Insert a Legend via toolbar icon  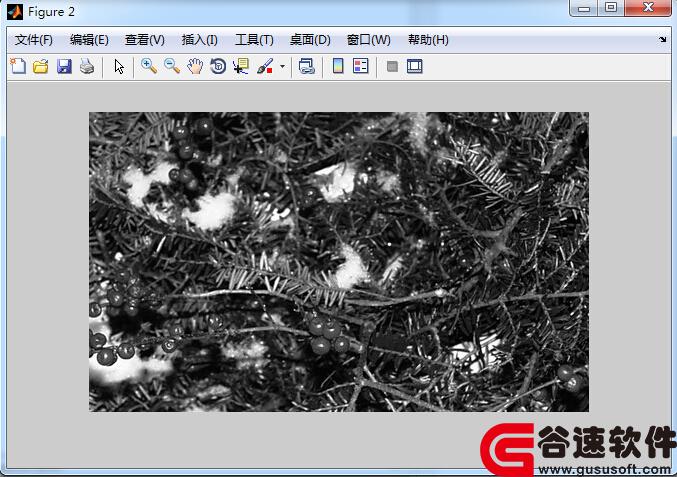point(361,66)
